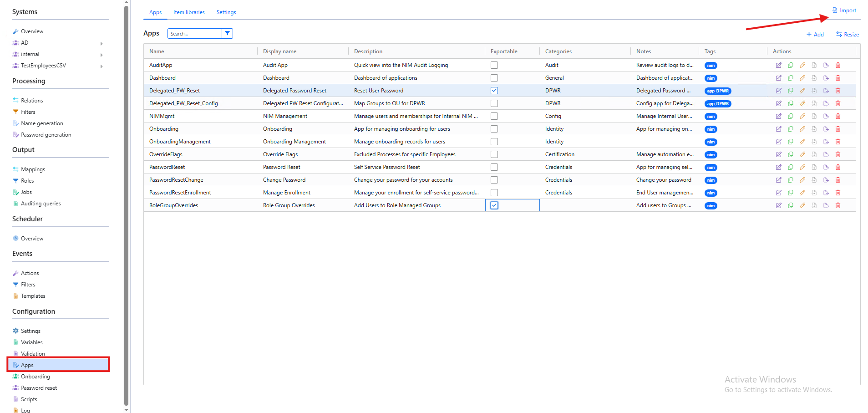Click the Add button

click(815, 35)
